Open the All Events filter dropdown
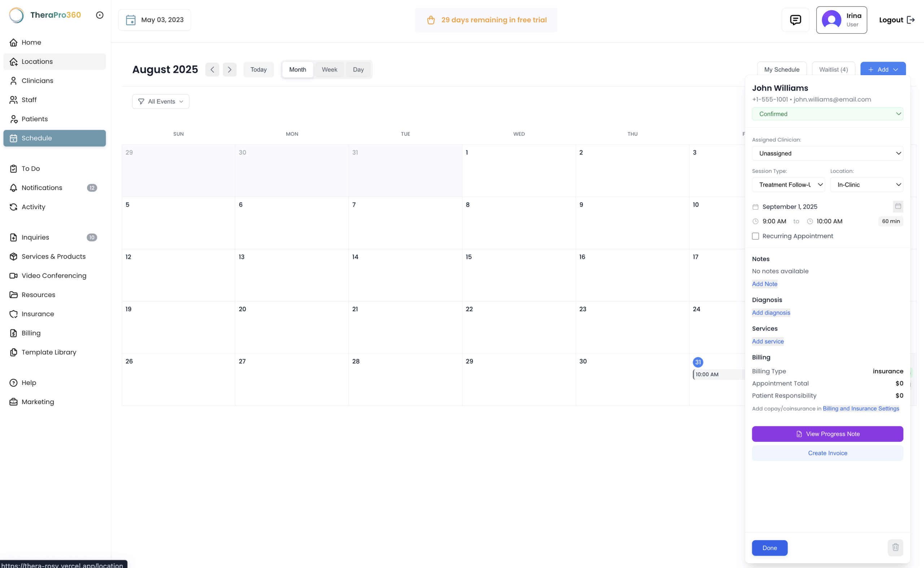 [x=161, y=101]
